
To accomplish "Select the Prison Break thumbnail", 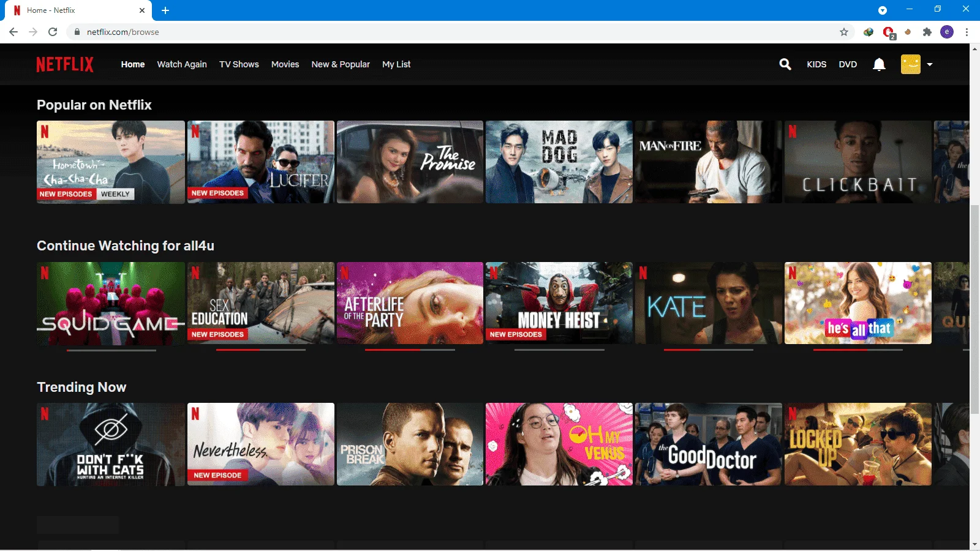I will pos(410,444).
